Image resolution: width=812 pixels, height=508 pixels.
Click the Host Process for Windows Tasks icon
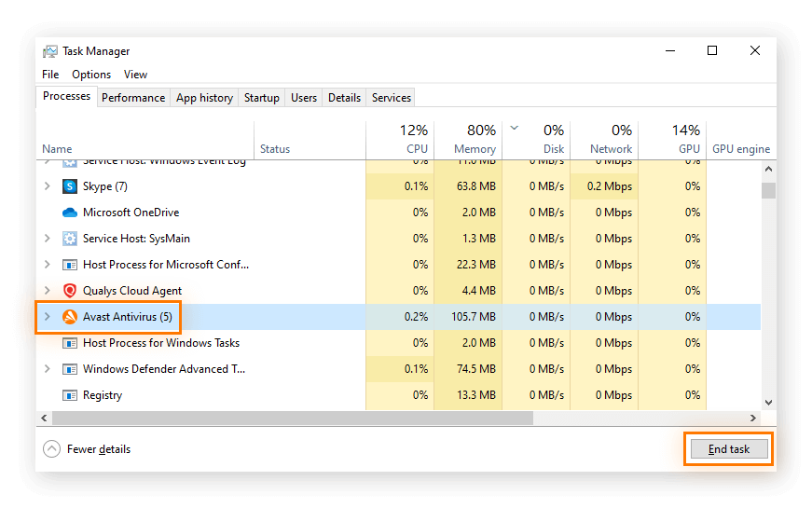69,343
